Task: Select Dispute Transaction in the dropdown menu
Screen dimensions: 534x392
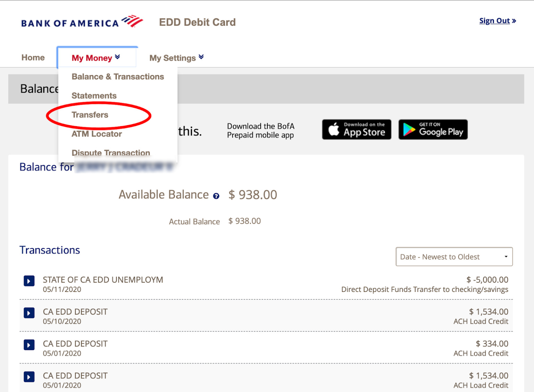Action: (111, 153)
